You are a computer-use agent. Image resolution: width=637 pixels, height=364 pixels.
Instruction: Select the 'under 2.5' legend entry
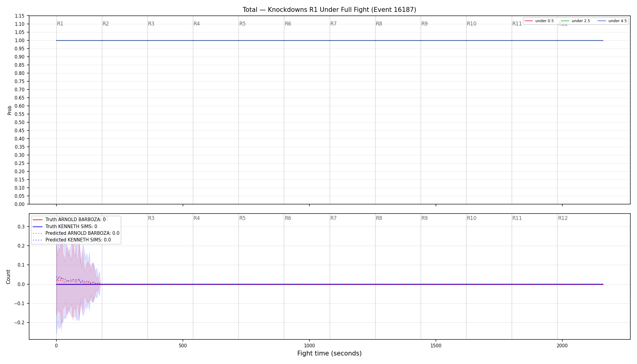pos(575,21)
